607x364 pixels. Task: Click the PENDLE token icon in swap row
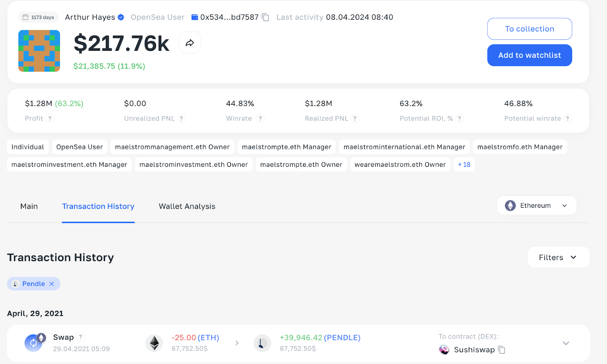pyautogui.click(x=262, y=343)
